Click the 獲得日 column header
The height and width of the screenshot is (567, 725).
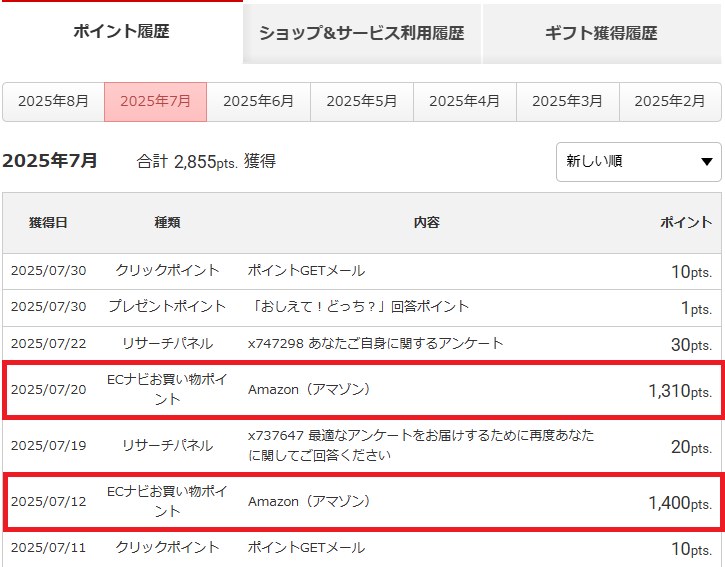tap(48, 223)
